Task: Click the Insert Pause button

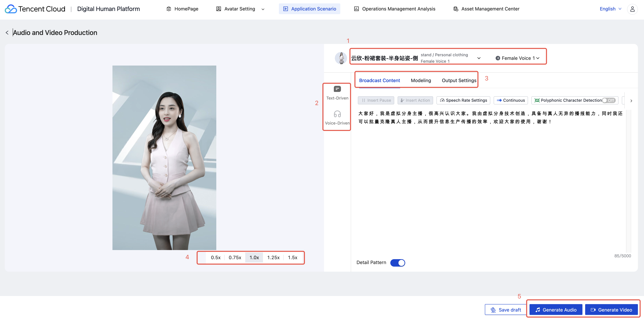Action: pos(376,100)
